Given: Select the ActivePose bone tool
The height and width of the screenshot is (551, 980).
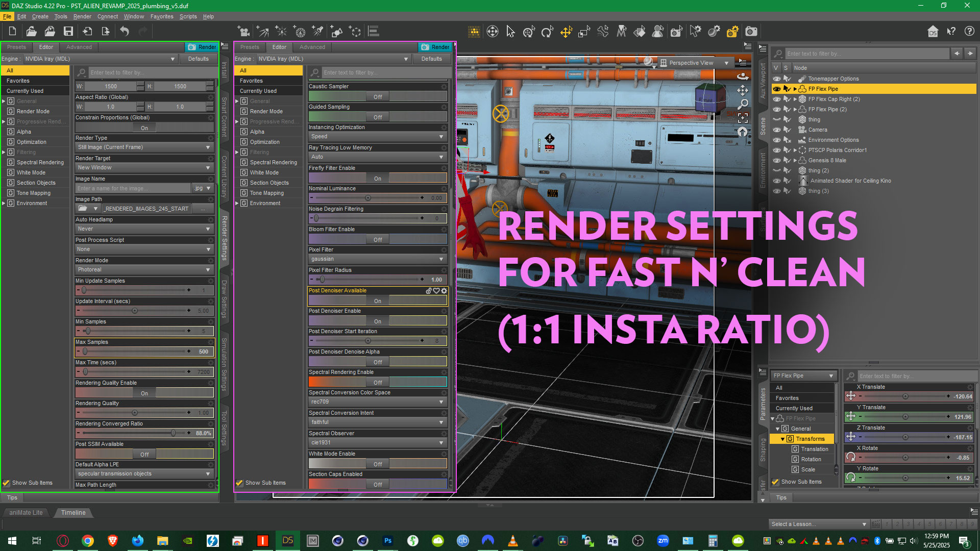Looking at the screenshot, I should 603,32.
